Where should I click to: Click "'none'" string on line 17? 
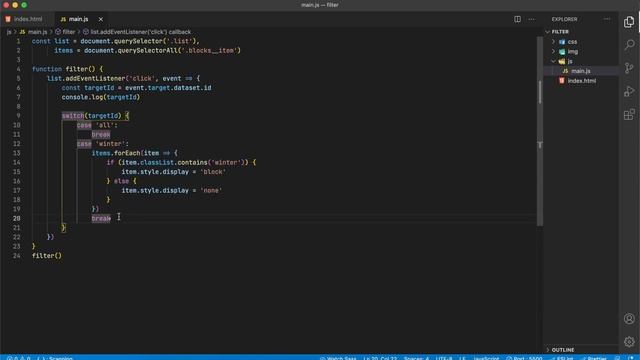pos(211,191)
